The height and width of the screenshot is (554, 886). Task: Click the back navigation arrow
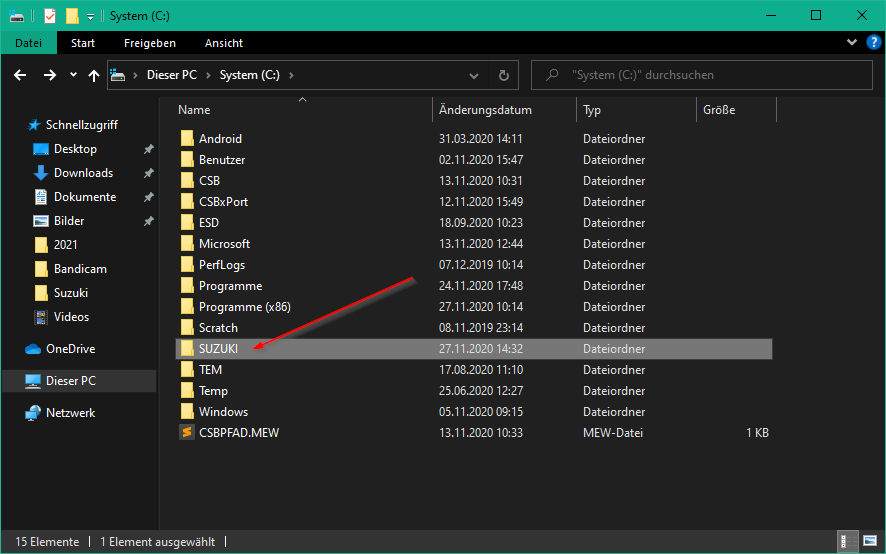coord(20,75)
